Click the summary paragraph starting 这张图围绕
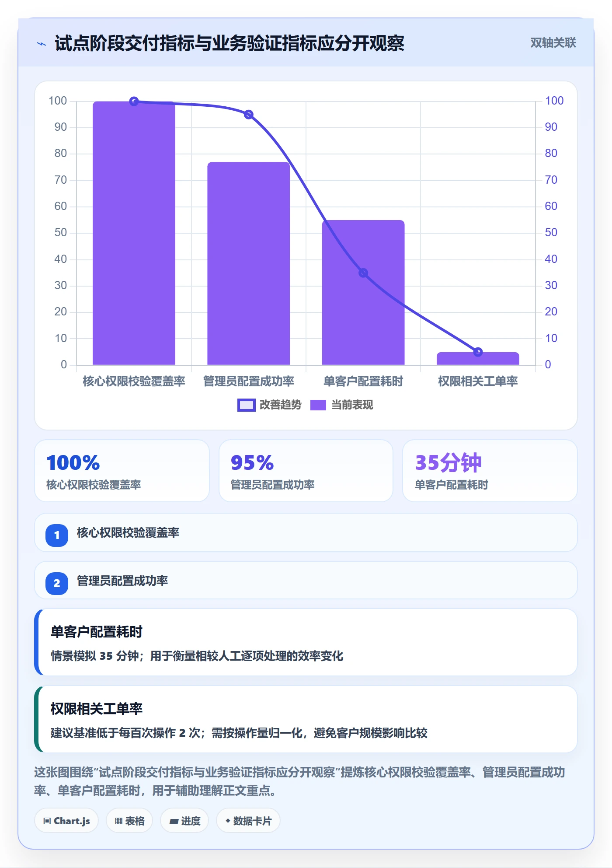612x868 pixels. click(300, 781)
